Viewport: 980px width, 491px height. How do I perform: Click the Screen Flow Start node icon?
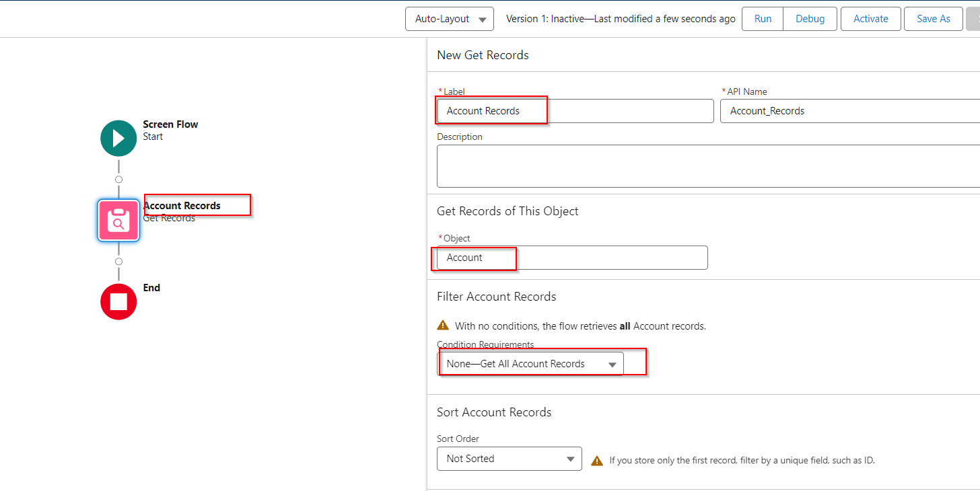[118, 138]
